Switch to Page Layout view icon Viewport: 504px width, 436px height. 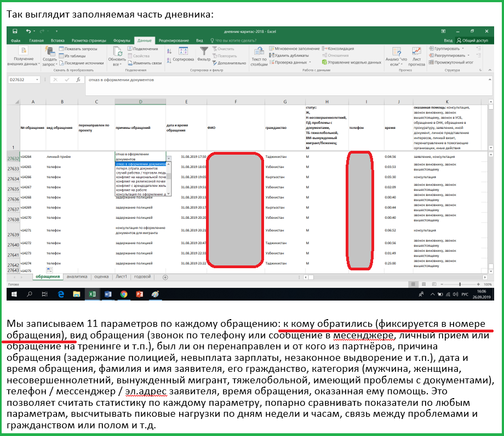(423, 284)
